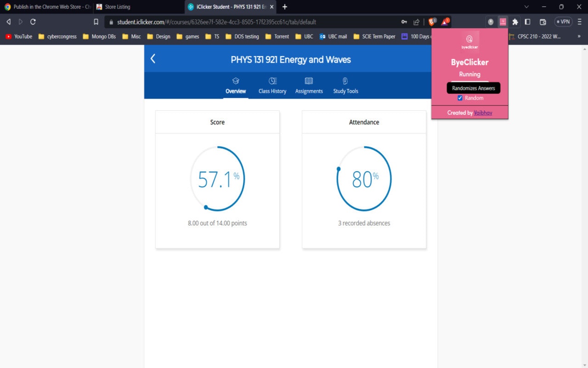Open the Class History tab
588x368 pixels.
272,86
